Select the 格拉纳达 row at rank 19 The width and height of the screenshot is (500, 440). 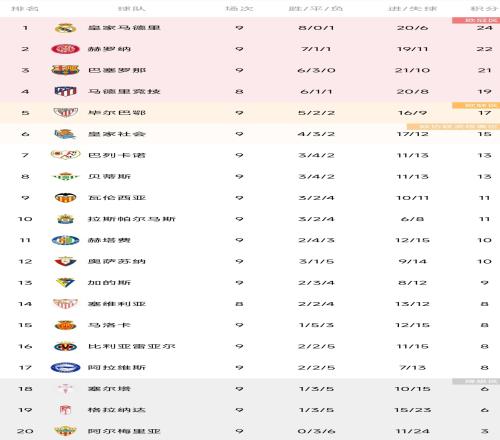(250, 410)
